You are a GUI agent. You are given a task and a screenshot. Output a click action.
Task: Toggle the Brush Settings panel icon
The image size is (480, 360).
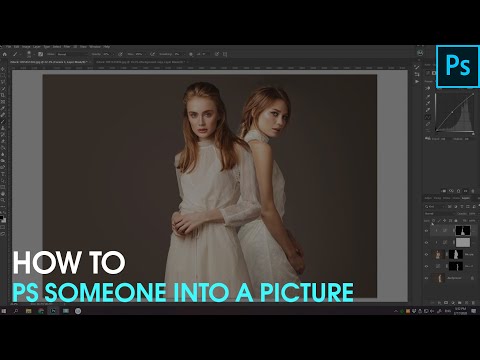(40, 54)
